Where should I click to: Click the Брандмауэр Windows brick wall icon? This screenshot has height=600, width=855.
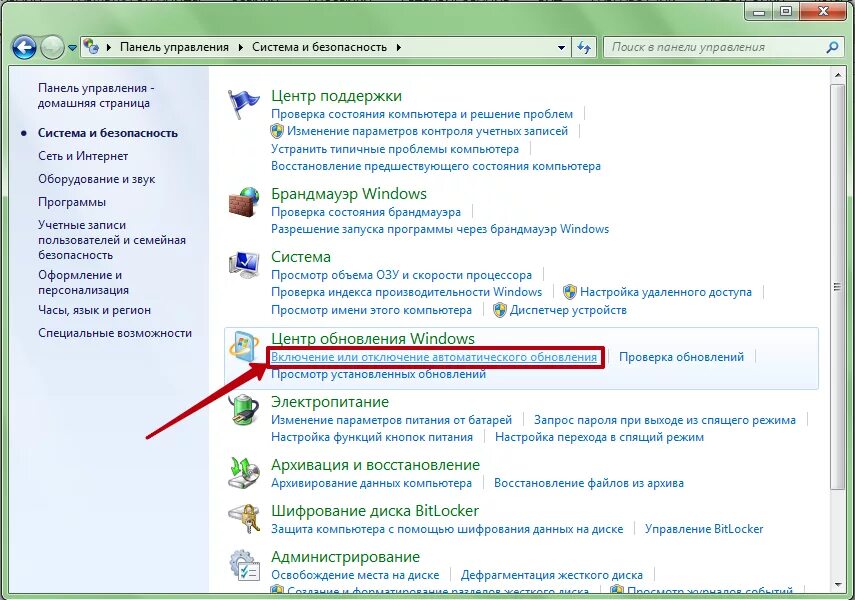tap(243, 202)
